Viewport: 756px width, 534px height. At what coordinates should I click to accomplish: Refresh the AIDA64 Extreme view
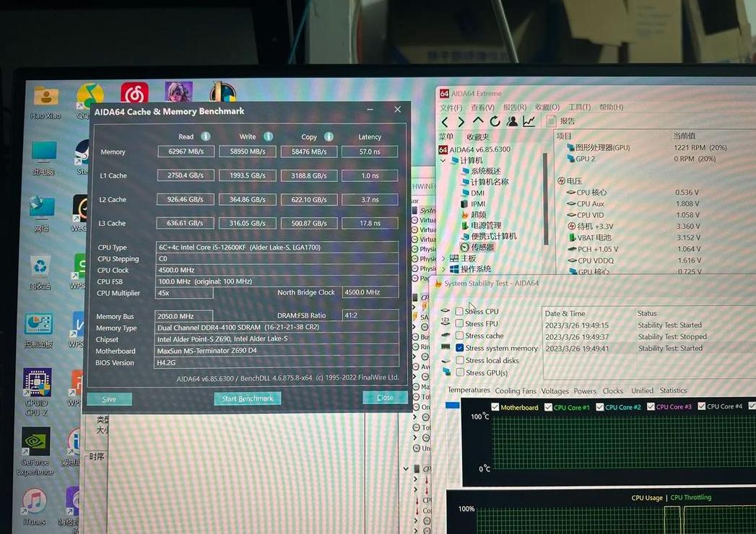point(495,121)
